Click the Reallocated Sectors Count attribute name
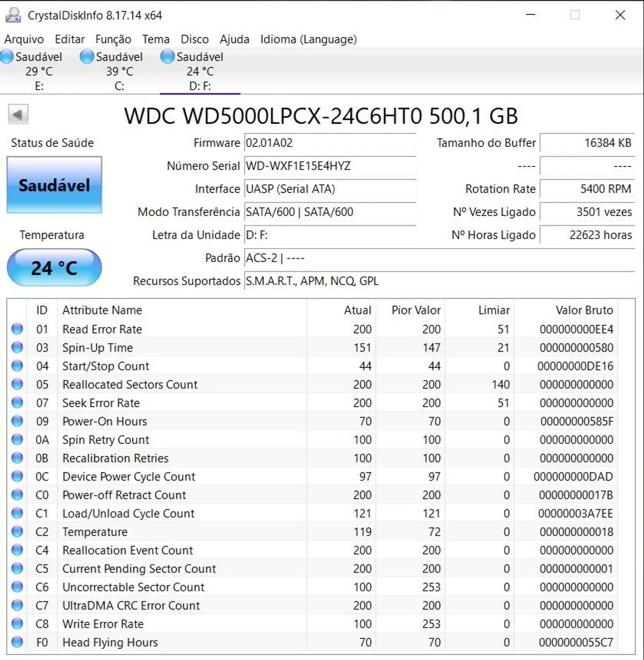644x660 pixels. point(130,385)
